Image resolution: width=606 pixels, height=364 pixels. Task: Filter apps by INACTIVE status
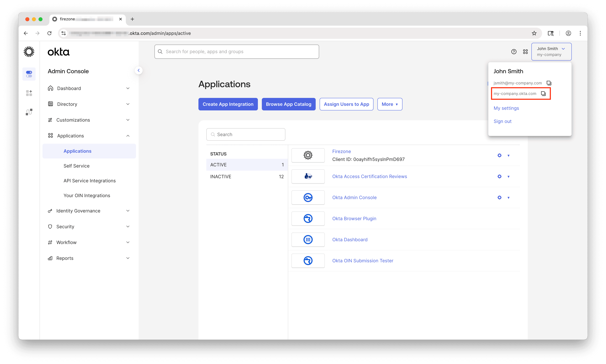pos(220,176)
